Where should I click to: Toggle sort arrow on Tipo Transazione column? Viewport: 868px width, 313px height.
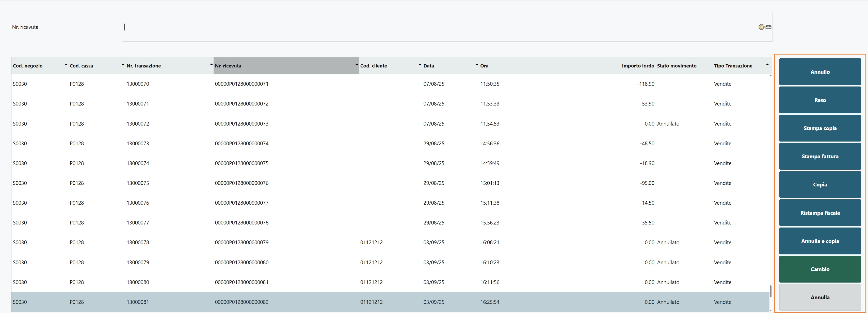coord(767,64)
